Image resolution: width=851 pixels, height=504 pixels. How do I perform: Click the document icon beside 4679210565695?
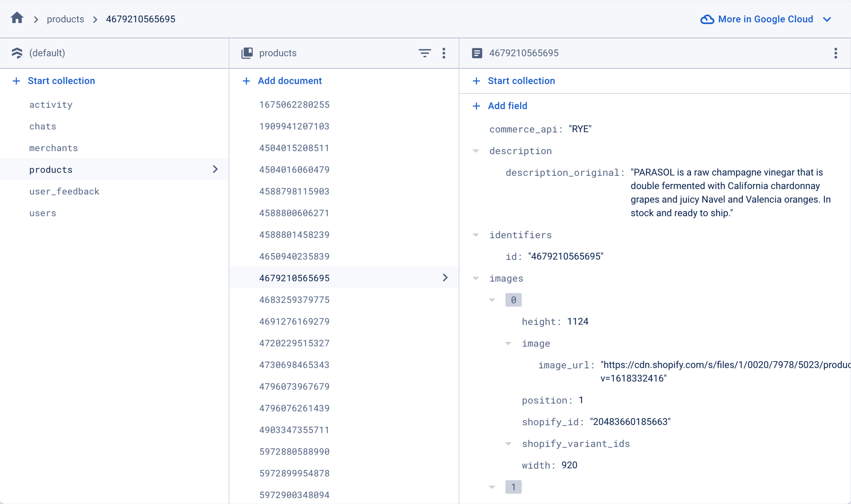tap(477, 53)
